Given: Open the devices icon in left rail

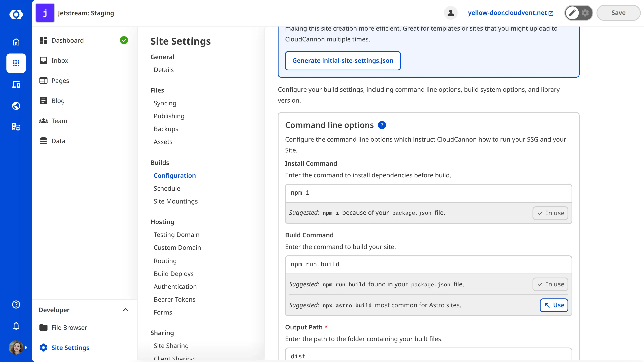Looking at the screenshot, I should click(16, 84).
